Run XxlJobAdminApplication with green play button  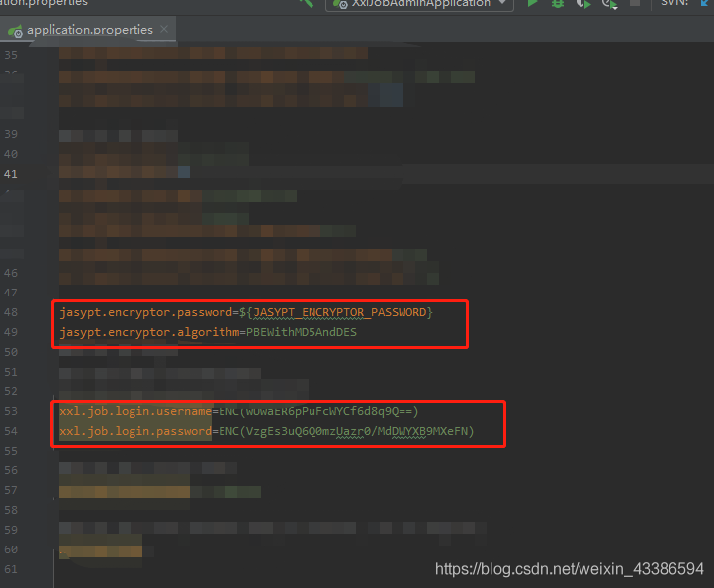[x=533, y=4]
